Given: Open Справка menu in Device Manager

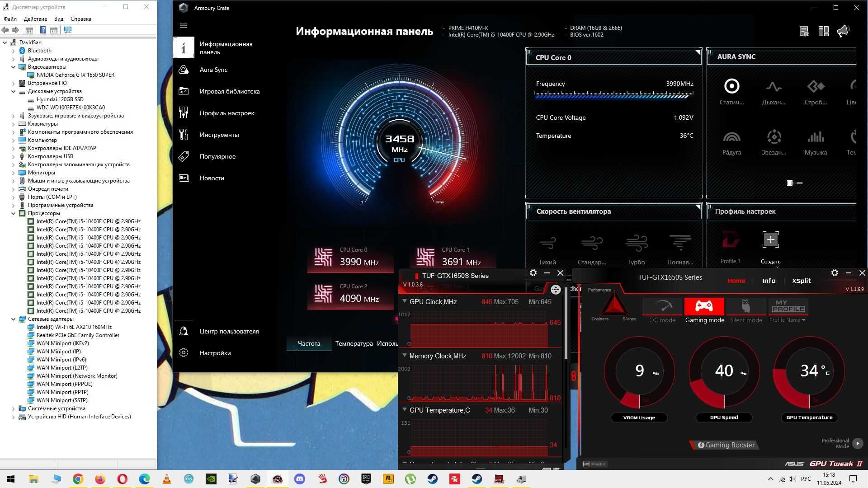Looking at the screenshot, I should pos(81,19).
